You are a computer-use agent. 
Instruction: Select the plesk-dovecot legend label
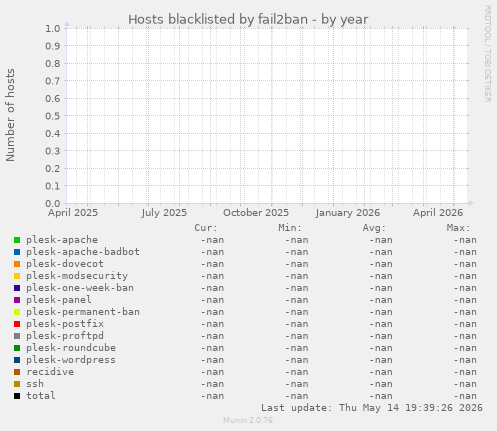coord(65,264)
